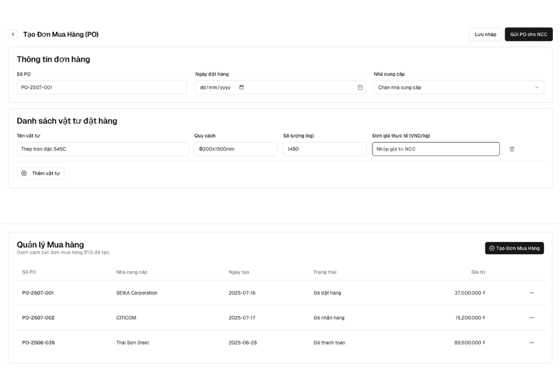
Task: Click value 15.200.000 đ
Action: (x=470, y=318)
